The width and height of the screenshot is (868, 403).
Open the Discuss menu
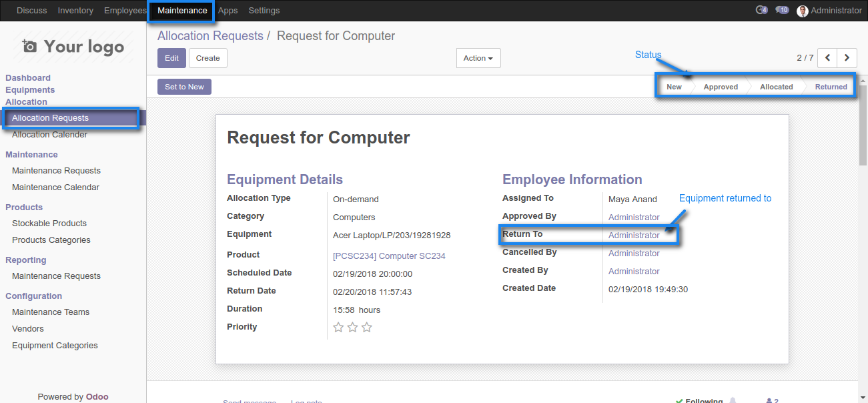click(x=32, y=11)
